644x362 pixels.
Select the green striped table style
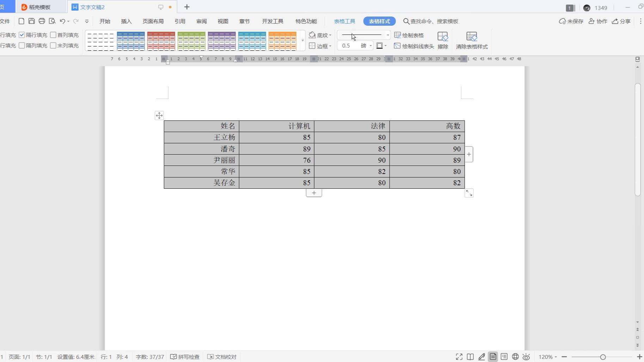191,41
